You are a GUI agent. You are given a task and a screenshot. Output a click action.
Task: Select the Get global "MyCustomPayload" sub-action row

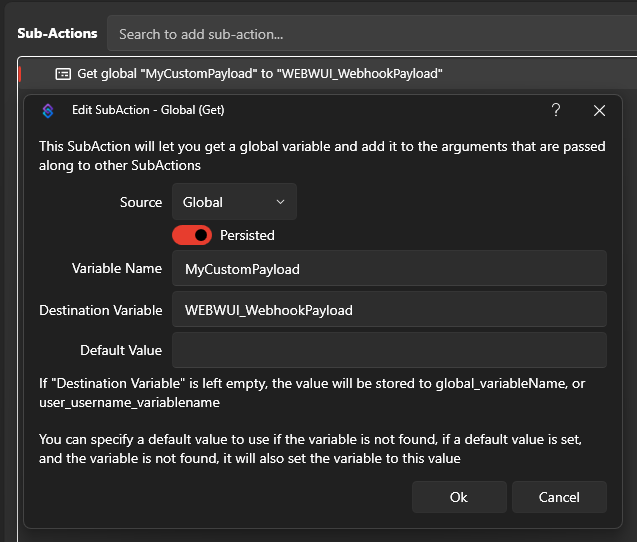tap(260, 73)
